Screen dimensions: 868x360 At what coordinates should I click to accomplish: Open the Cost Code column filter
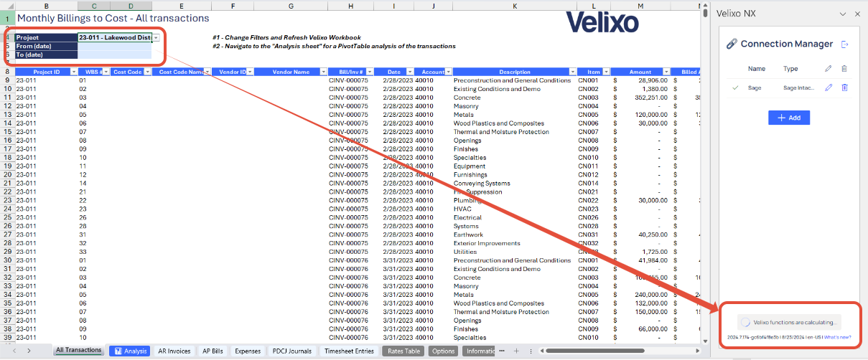pos(147,72)
